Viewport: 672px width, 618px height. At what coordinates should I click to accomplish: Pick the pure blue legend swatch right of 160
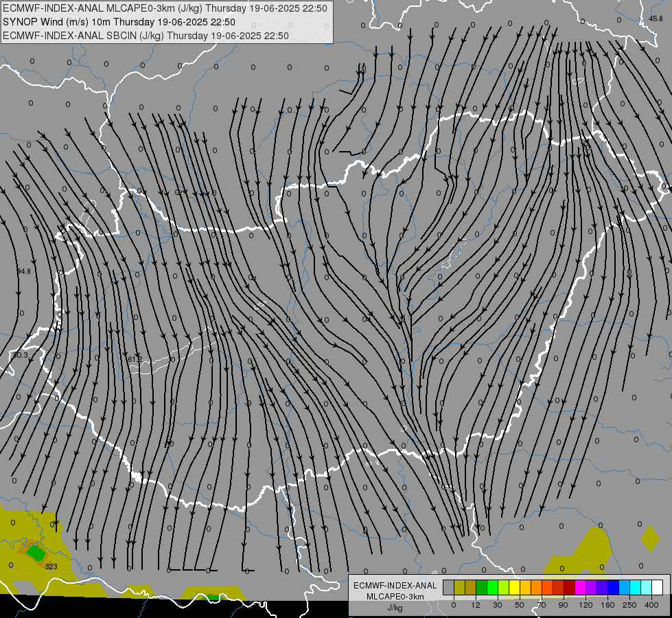pyautogui.click(x=613, y=587)
